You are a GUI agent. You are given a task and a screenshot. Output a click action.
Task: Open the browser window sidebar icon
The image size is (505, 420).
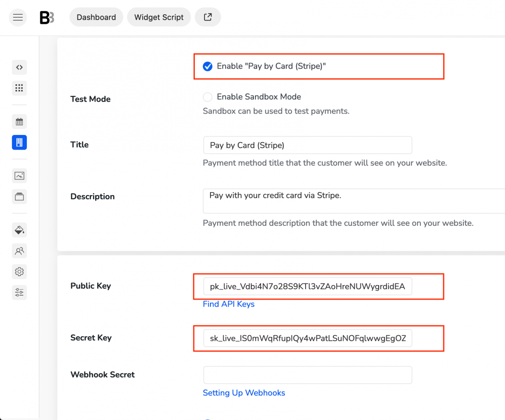coord(19,196)
